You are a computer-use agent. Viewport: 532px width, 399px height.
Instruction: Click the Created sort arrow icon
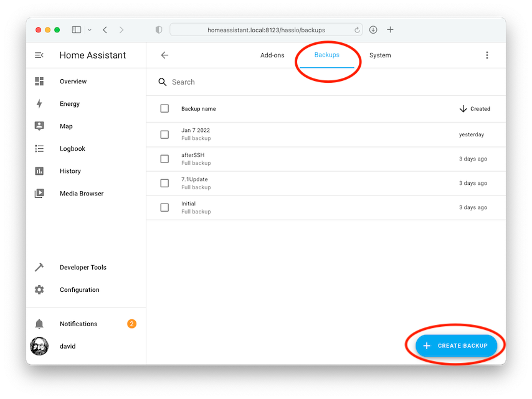click(463, 109)
